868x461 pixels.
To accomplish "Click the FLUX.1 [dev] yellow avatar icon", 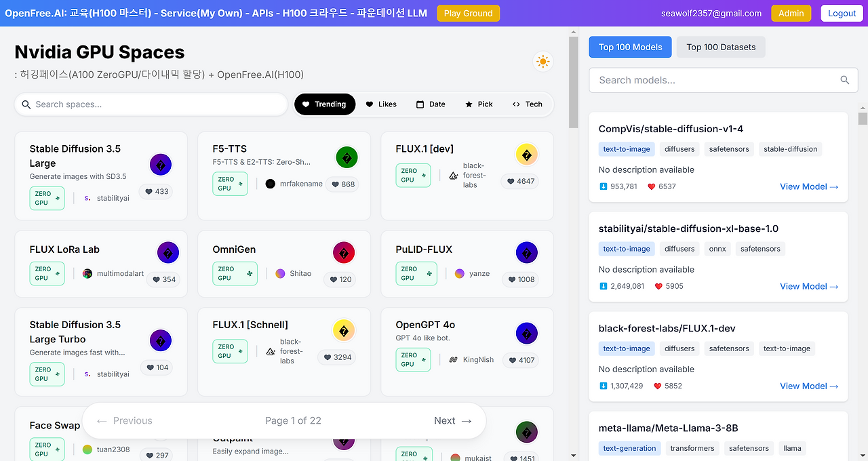I will [x=527, y=155].
